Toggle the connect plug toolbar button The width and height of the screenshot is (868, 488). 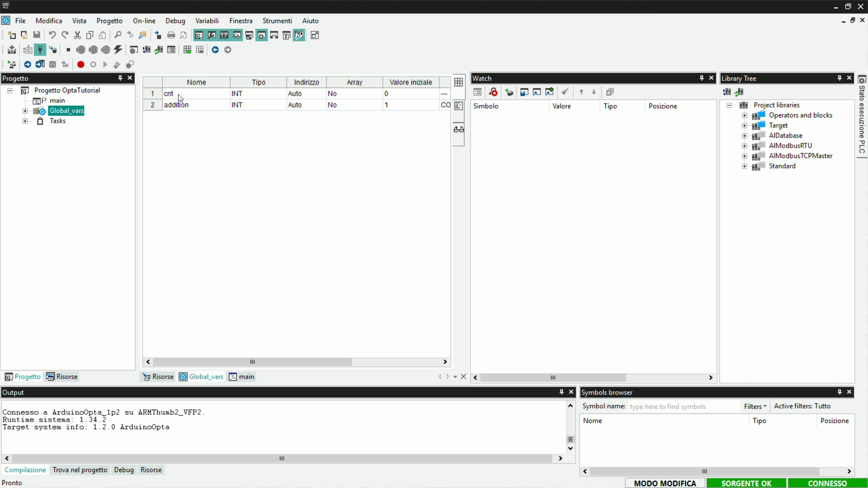point(40,50)
